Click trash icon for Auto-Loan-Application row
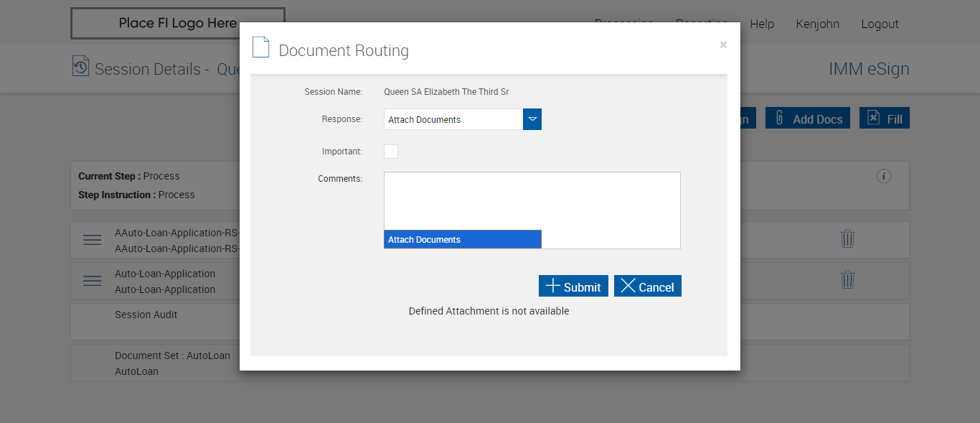 tap(847, 279)
